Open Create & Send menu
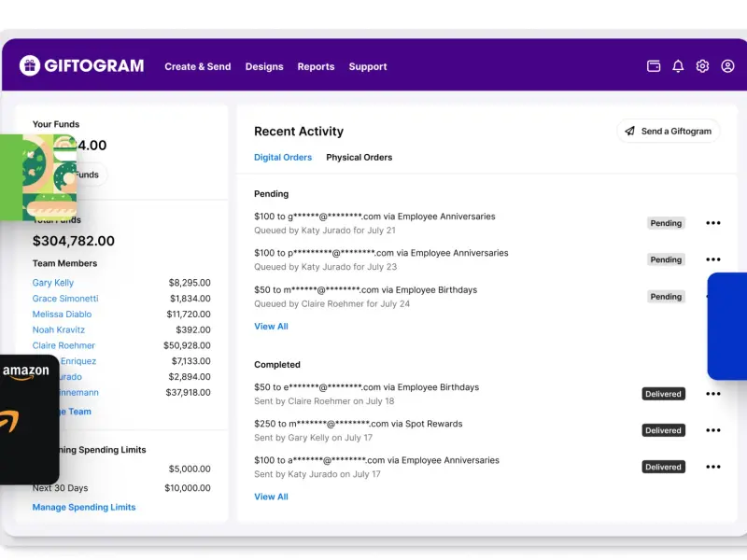Screen dimensions: 747x560 coord(198,66)
